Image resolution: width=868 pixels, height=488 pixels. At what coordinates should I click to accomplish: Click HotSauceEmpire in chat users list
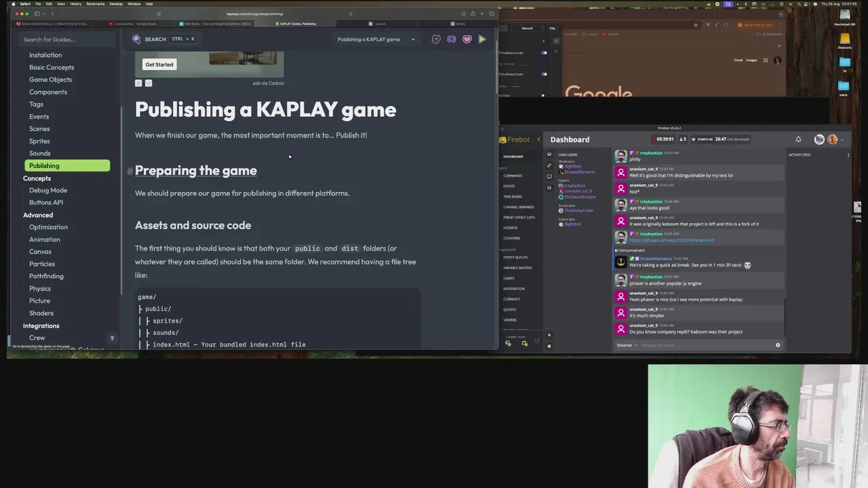(580, 197)
